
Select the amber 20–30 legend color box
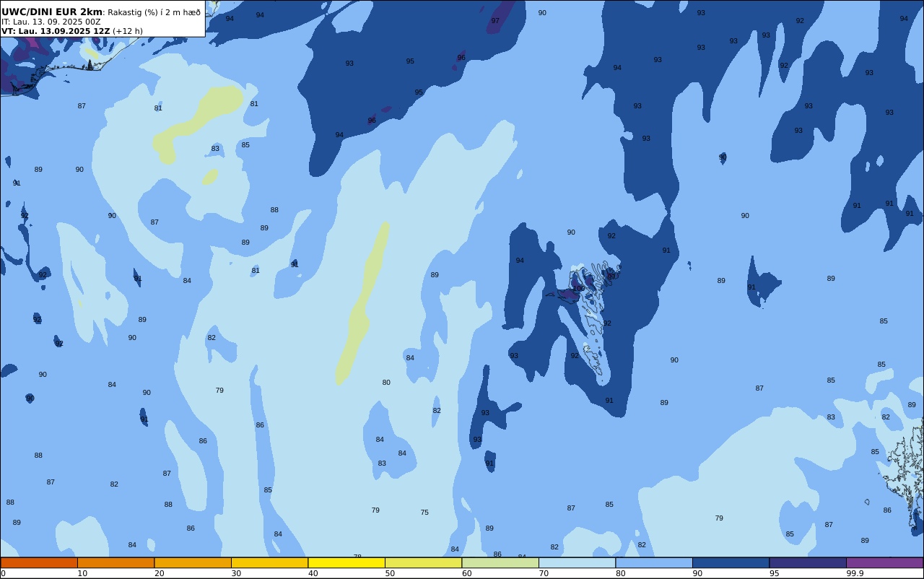click(x=193, y=562)
